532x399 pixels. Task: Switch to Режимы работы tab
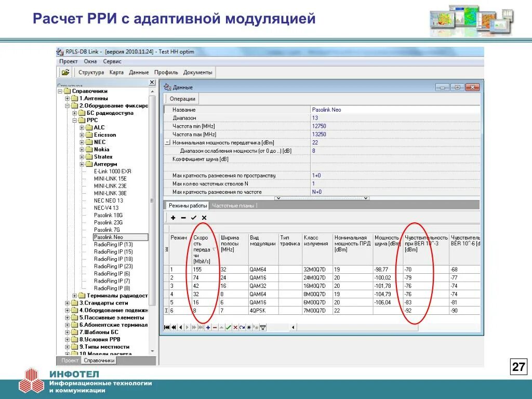[x=188, y=206]
